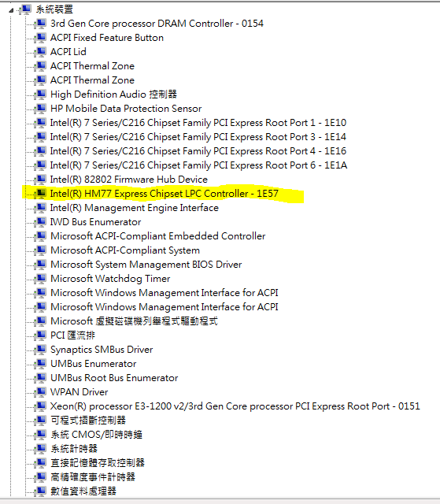
Task: Select the ACPI Lid entry
Action: pyautogui.click(x=68, y=52)
